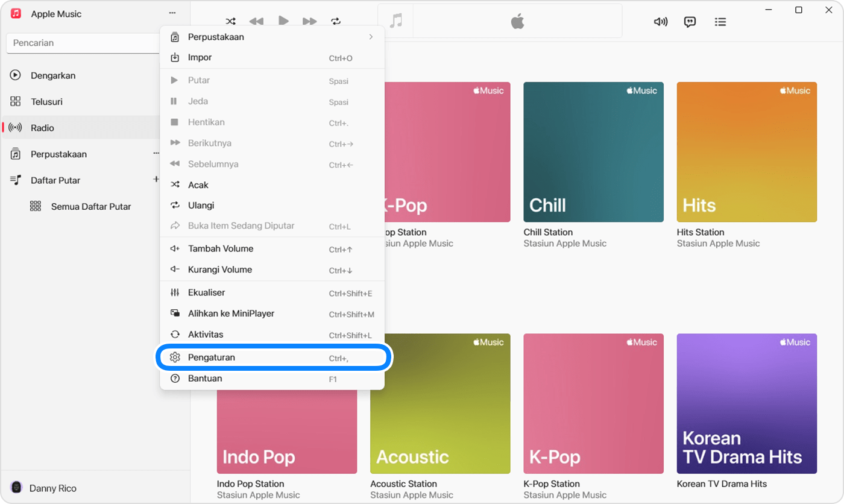The width and height of the screenshot is (844, 504).
Task: Click the plus button beside Daftar Putar
Action: pos(156,180)
